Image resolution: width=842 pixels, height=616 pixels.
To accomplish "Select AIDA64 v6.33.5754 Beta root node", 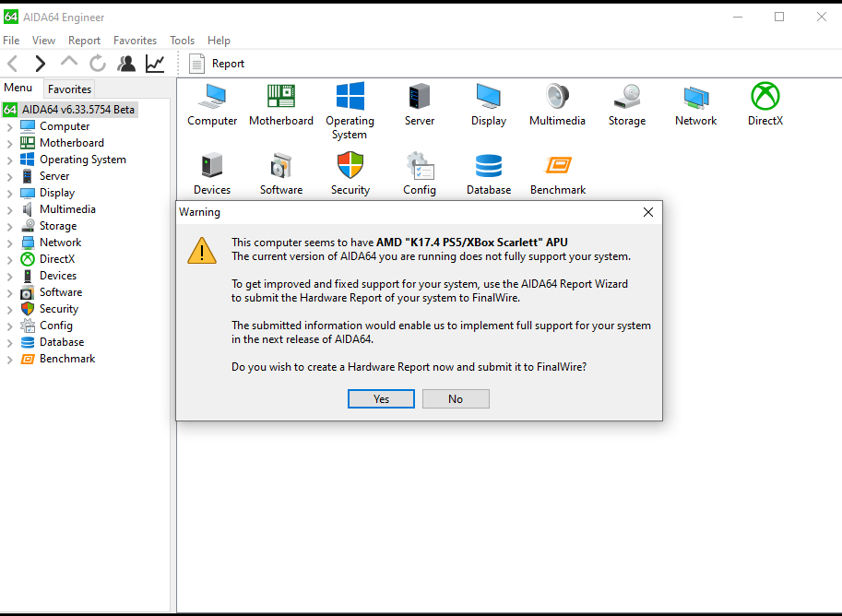I will click(70, 110).
